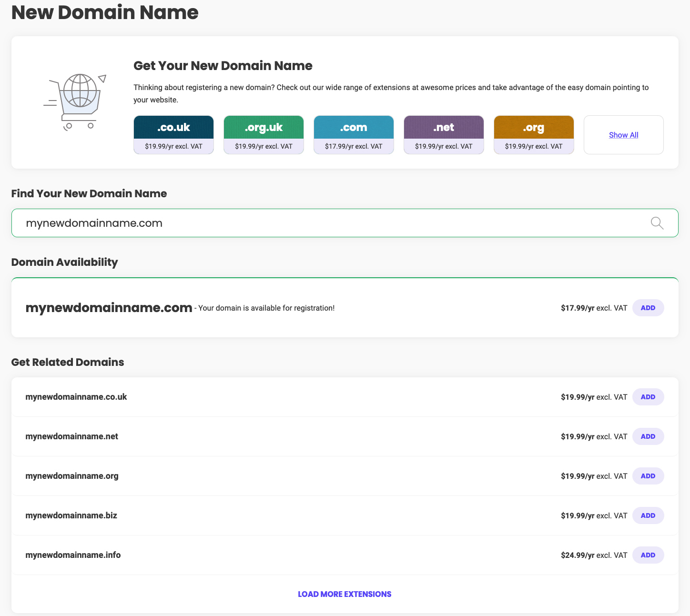Viewport: 690px width, 616px height.
Task: Click the mynewdomainname.biz row name
Action: 71,515
